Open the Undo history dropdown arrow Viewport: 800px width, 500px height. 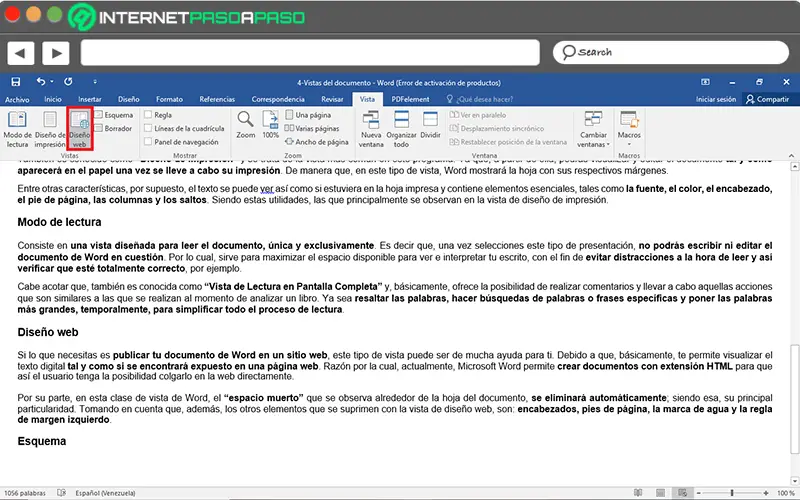(52, 82)
